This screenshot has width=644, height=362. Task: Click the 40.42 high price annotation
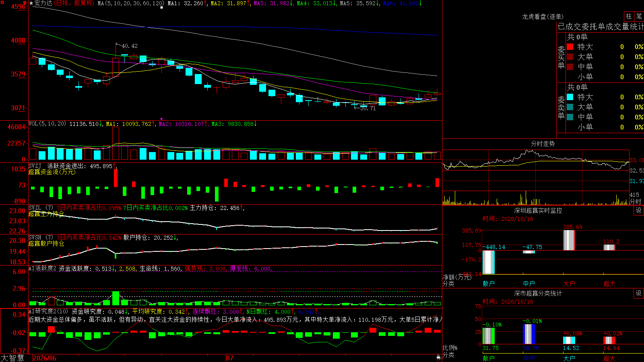pos(130,46)
